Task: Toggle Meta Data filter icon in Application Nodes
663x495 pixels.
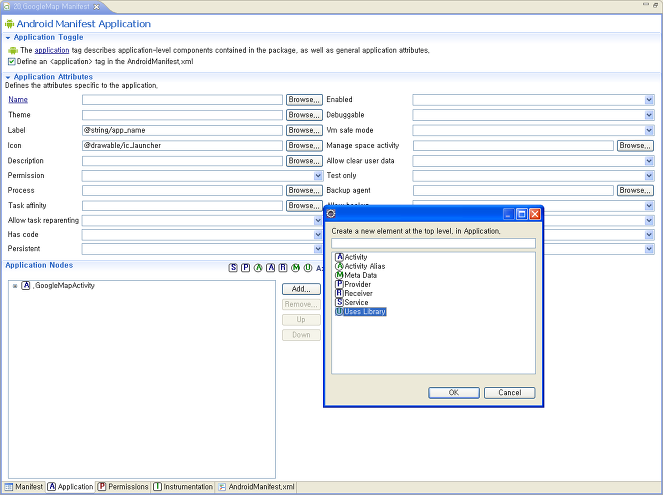Action: (x=296, y=268)
